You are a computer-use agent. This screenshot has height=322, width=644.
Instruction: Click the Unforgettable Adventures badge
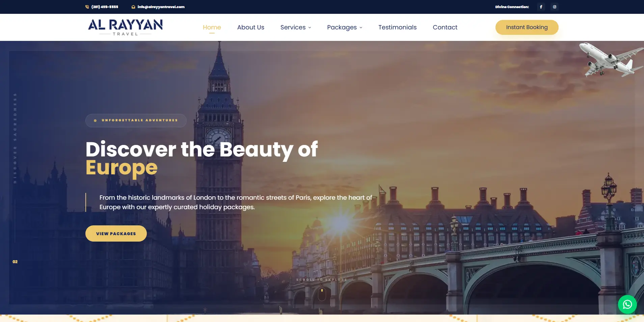point(136,120)
